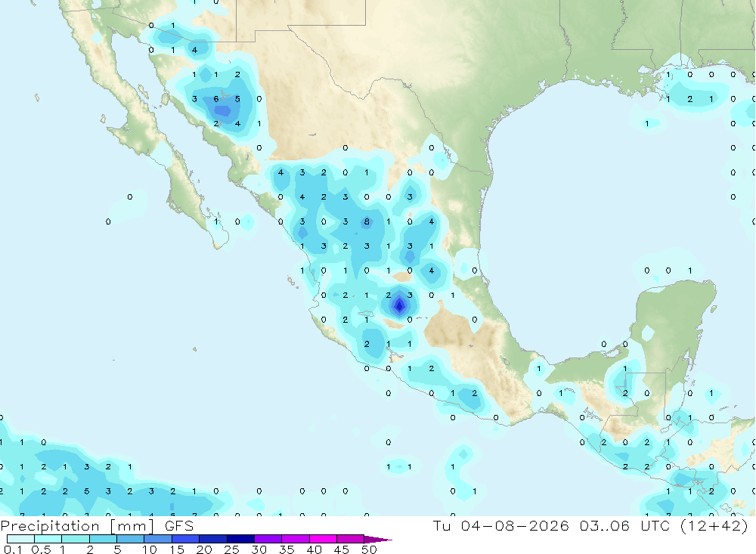
Task: Click the above-50 mm arrow tip of legend
Action: tap(378, 540)
